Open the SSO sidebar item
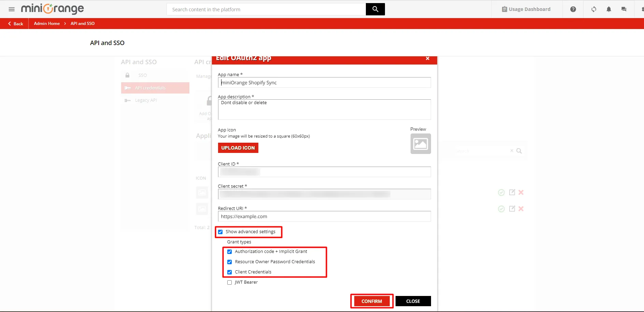 click(155, 75)
